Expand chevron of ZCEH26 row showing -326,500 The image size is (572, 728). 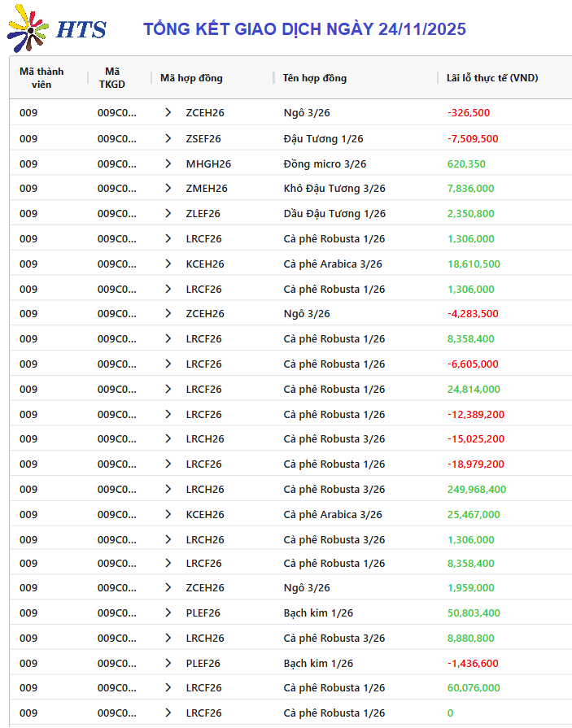(x=168, y=113)
